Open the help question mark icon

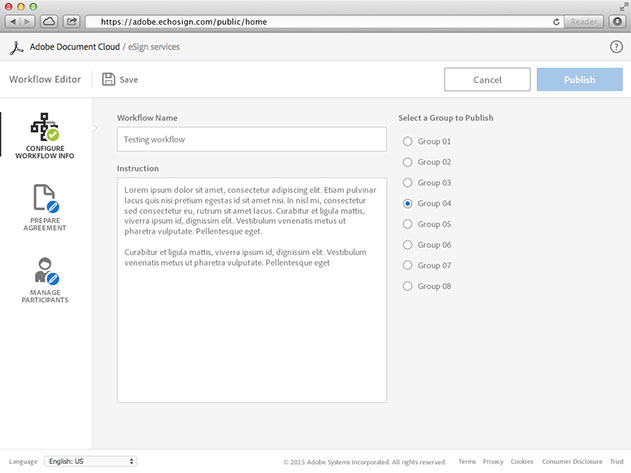click(616, 47)
